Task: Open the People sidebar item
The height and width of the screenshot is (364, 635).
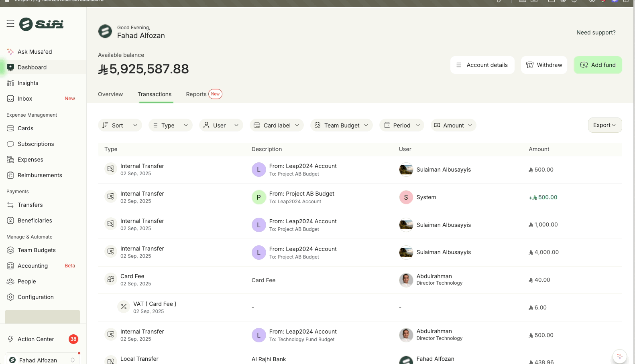Action: [x=27, y=281]
